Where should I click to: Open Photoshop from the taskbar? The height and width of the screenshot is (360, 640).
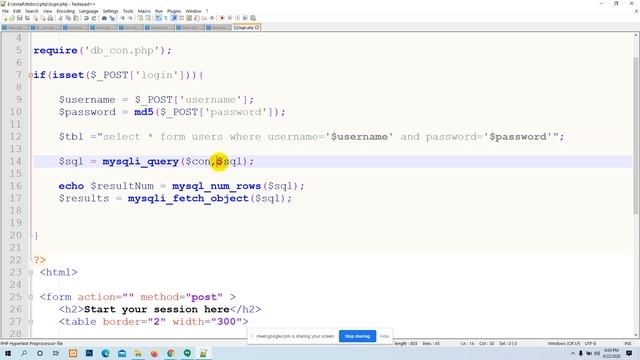point(89,353)
